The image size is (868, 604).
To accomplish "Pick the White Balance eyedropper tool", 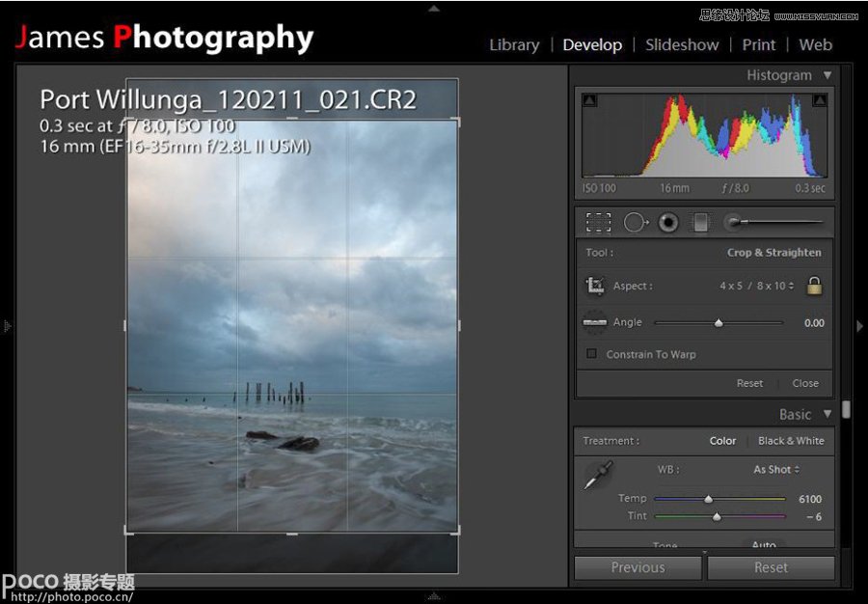I will 598,475.
